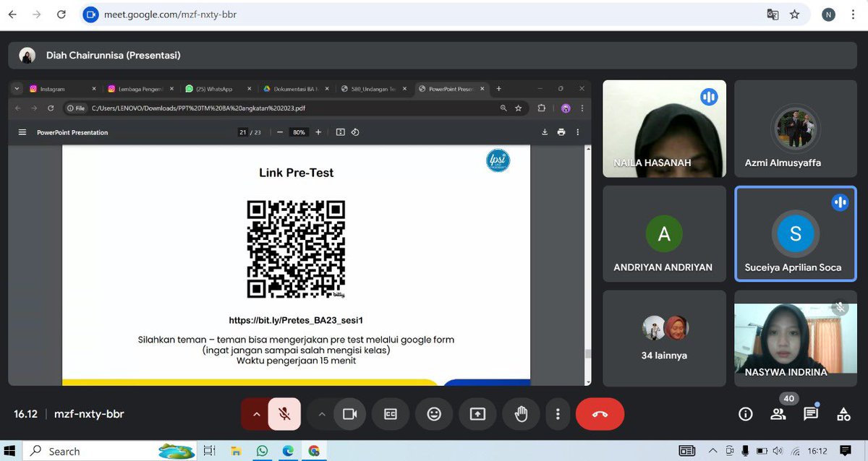Viewport: 868px width, 461px height.
Task: Click Windows taskbar Search box
Action: click(x=110, y=451)
